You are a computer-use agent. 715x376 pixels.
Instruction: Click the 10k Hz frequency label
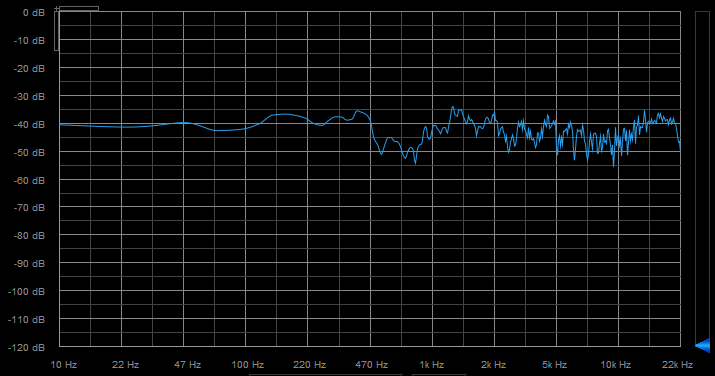616,365
